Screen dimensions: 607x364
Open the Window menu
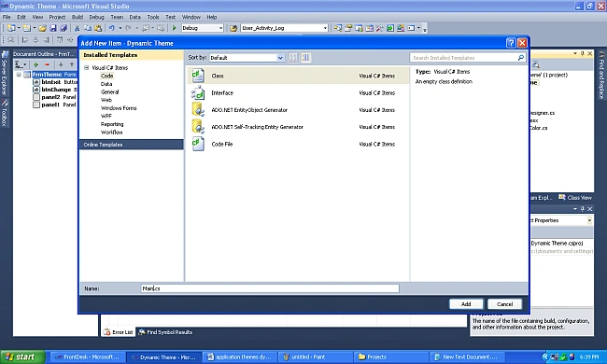191,17
